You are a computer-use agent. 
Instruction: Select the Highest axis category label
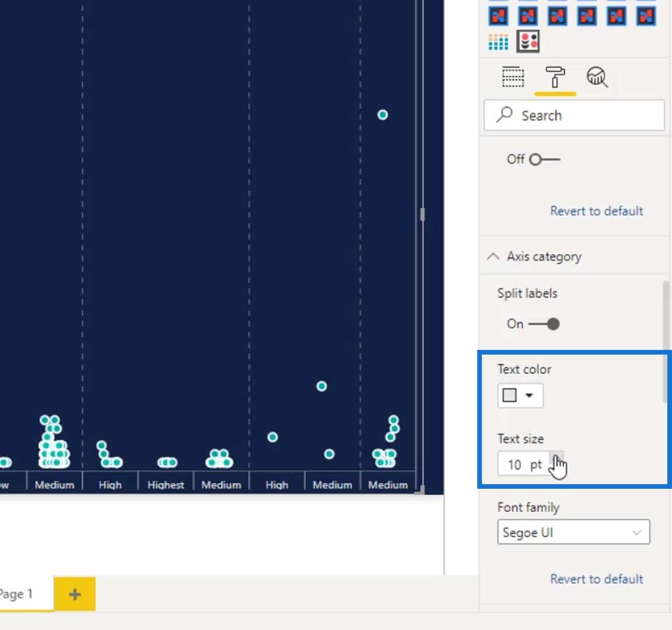coord(166,485)
